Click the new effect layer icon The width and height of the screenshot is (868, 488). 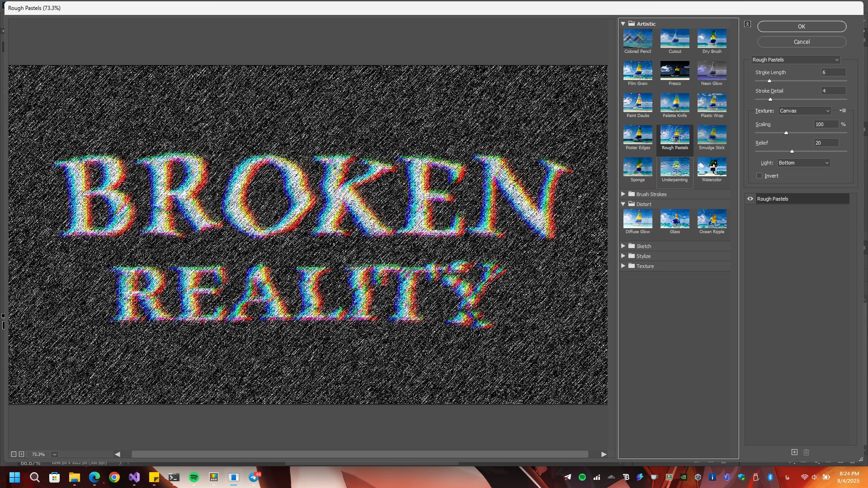tap(794, 452)
